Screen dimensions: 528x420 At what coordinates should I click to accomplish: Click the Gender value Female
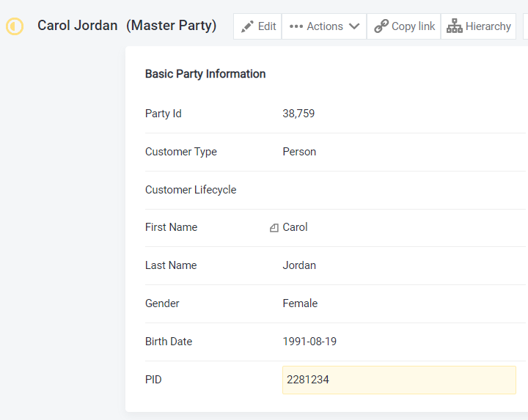(x=300, y=303)
